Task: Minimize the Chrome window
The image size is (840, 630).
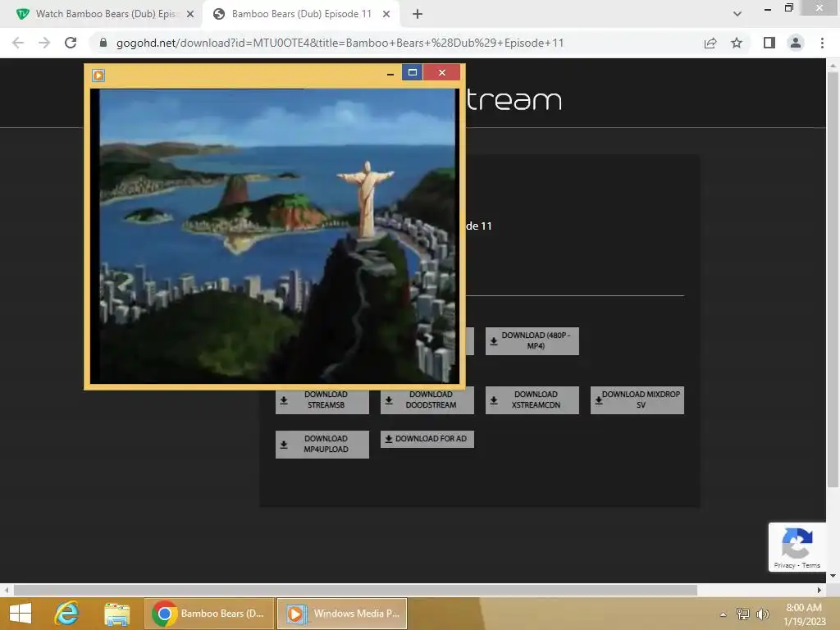Action: (x=768, y=9)
